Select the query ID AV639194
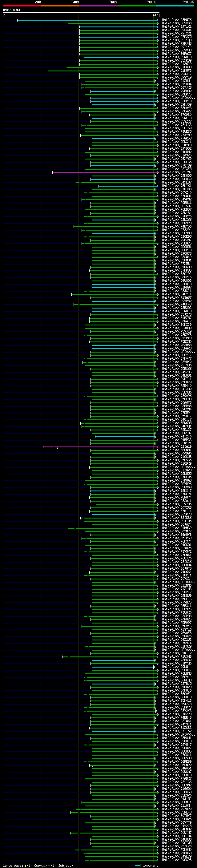The height and width of the screenshot is (868, 197). click(11, 10)
